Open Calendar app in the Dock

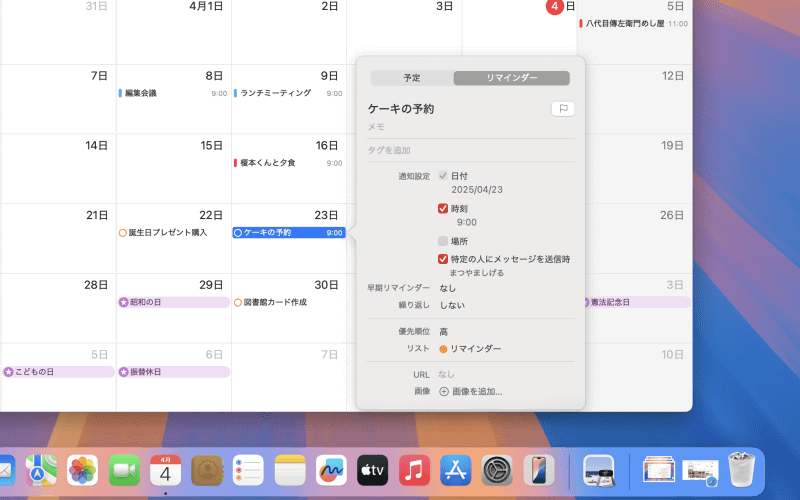[x=165, y=470]
